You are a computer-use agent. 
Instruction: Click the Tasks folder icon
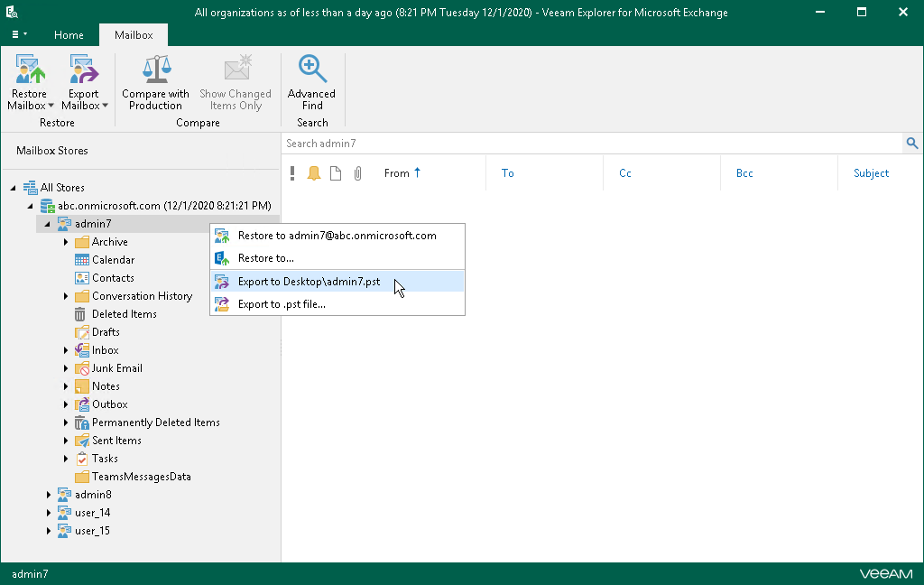tap(82, 459)
